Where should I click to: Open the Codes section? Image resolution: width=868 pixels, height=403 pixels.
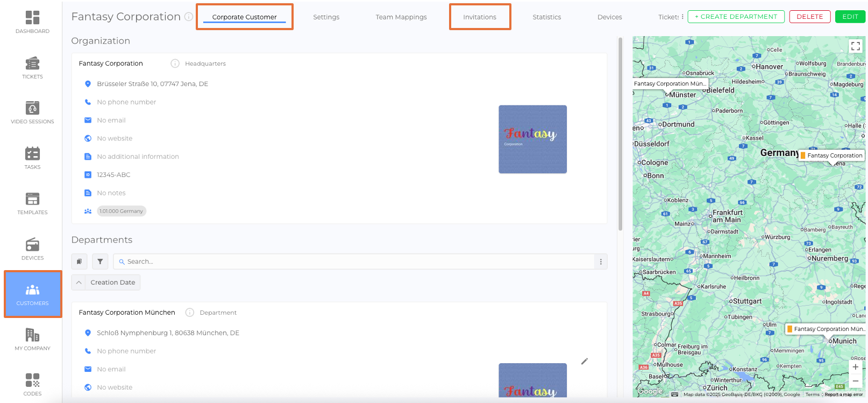point(32,385)
